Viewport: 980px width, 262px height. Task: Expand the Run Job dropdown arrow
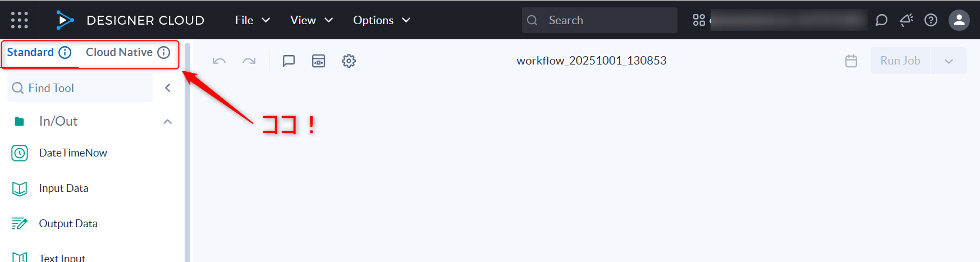(x=949, y=61)
